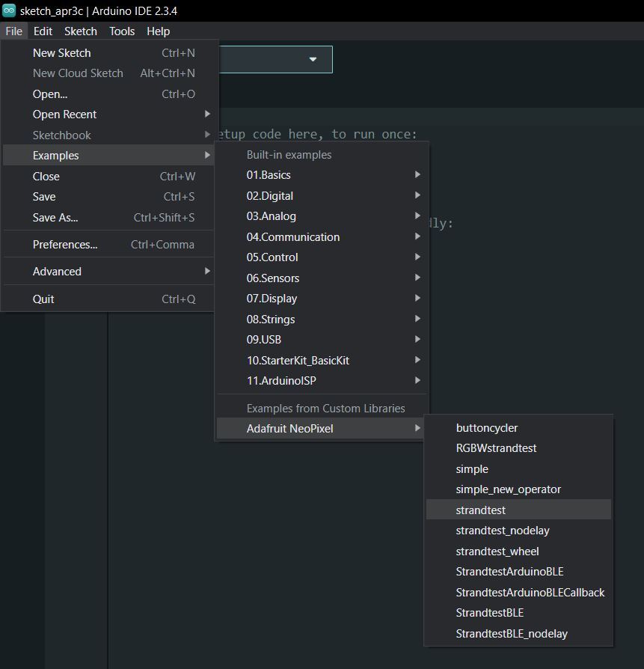Open the Help menu
This screenshot has width=644, height=669.
159,31
